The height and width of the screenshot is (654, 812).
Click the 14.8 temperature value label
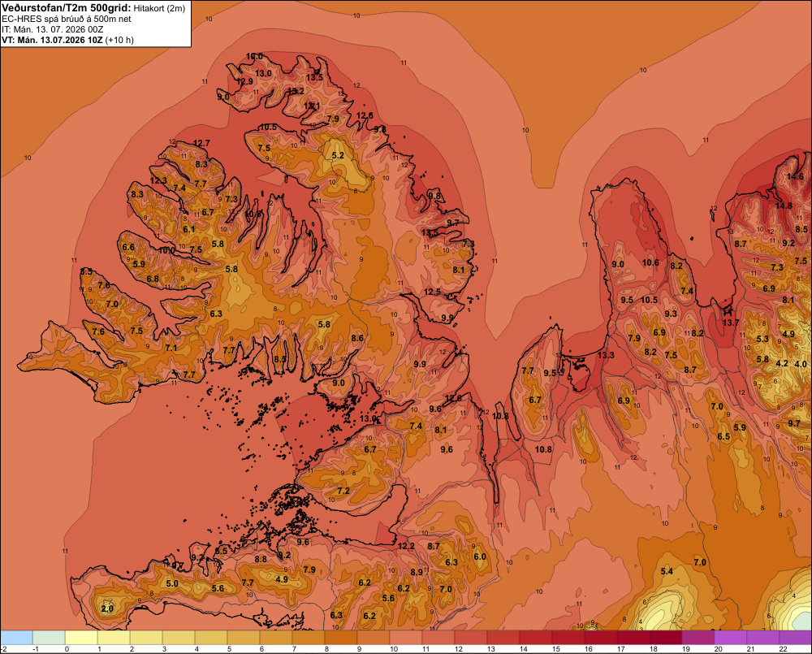[784, 206]
